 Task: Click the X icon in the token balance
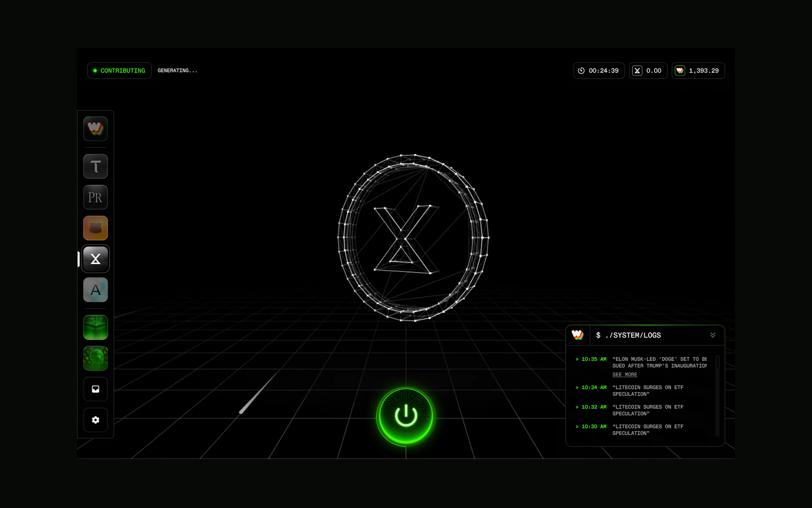tap(637, 71)
